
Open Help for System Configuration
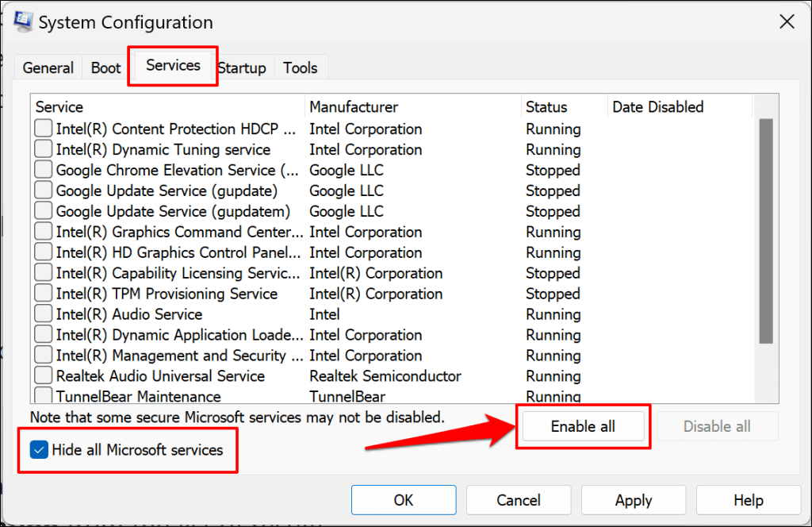pos(749,500)
